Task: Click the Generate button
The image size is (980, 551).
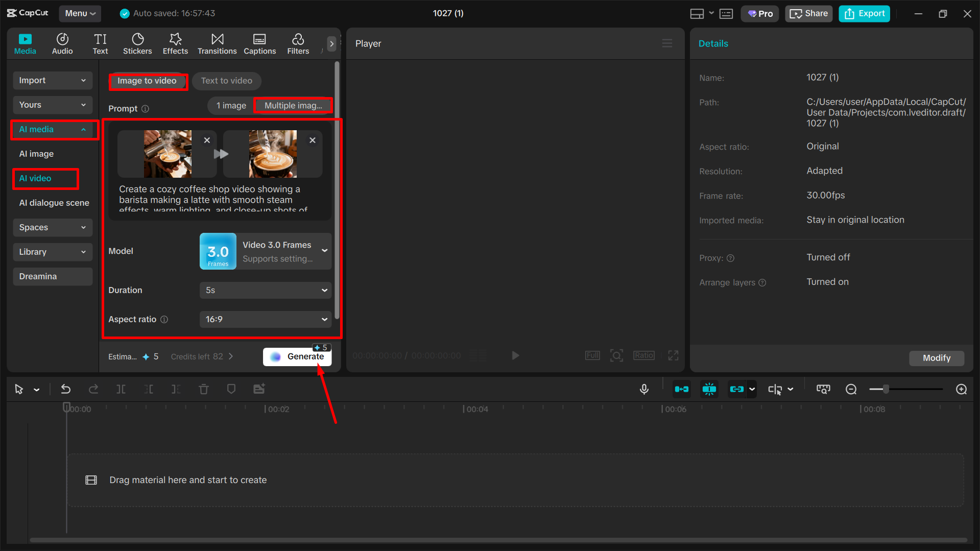Action: 297,356
